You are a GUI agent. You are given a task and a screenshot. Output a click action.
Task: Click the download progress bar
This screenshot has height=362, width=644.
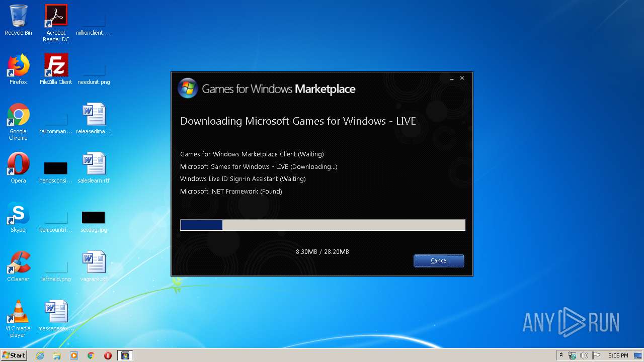tap(323, 225)
